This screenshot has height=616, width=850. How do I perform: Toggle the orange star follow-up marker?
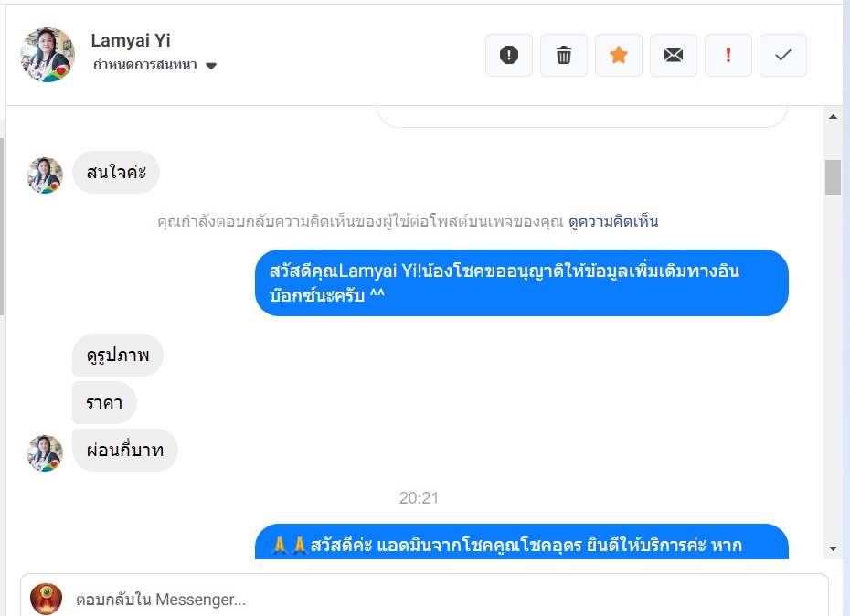pos(619,56)
